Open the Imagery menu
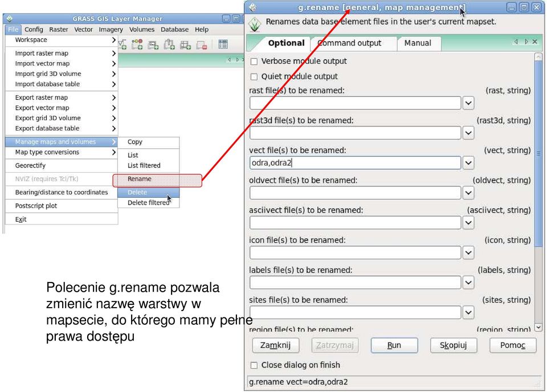The width and height of the screenshot is (547, 392). click(x=111, y=30)
